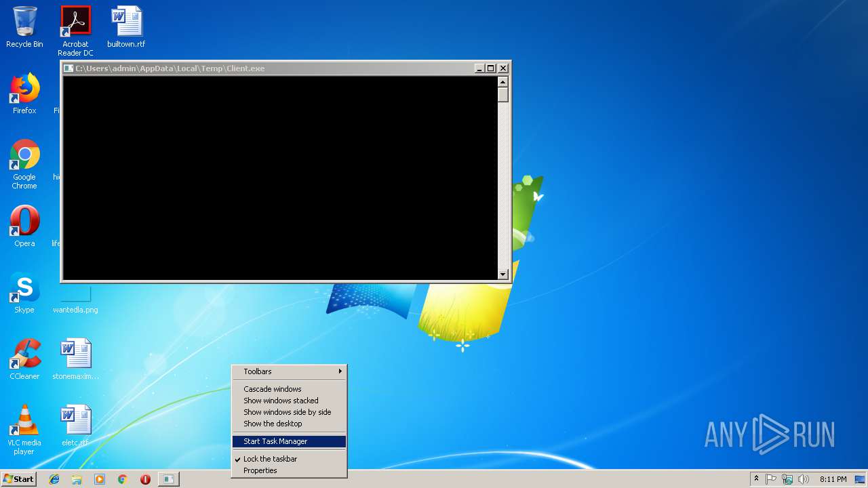
Task: Maximize the Client.exe console window
Action: 491,68
